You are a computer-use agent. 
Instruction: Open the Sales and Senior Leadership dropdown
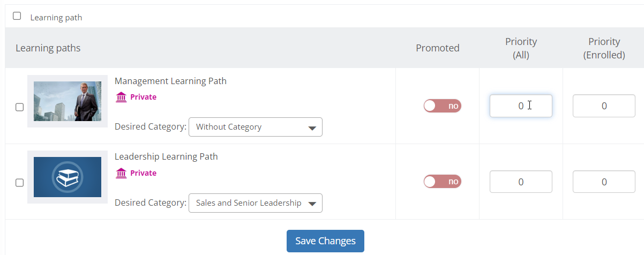click(256, 203)
